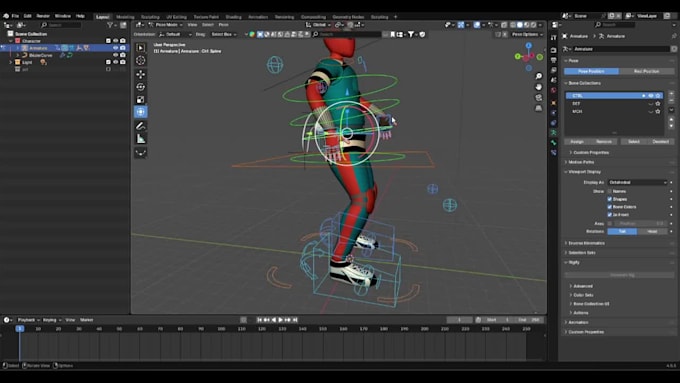Click Remove bone collection button

(x=604, y=142)
